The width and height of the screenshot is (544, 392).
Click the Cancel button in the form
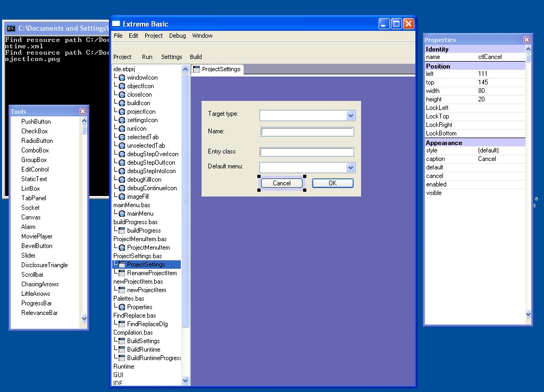[x=282, y=183]
